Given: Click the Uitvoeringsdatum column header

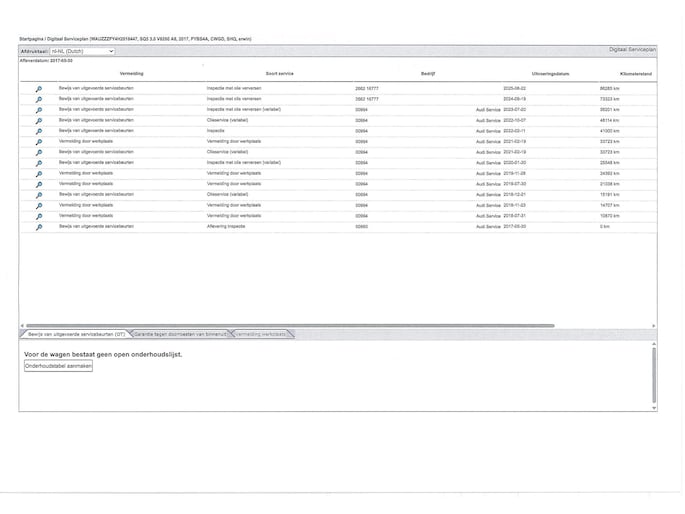Looking at the screenshot, I should pyautogui.click(x=550, y=74).
